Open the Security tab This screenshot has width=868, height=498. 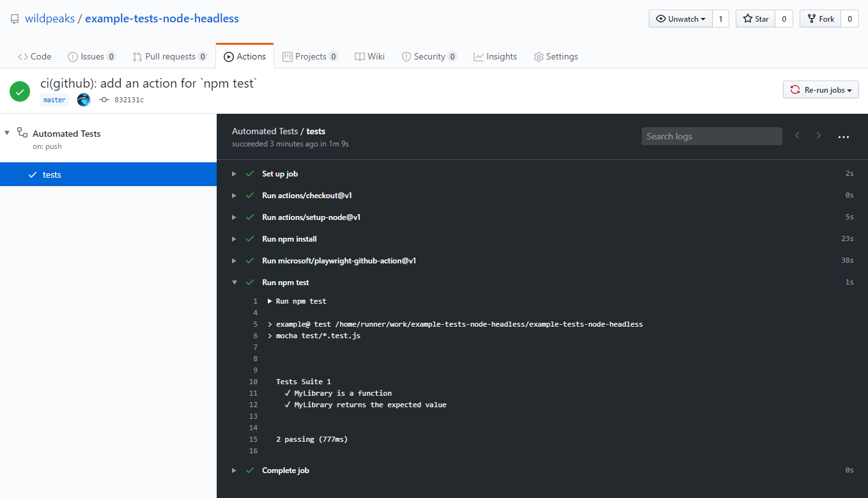(x=429, y=56)
